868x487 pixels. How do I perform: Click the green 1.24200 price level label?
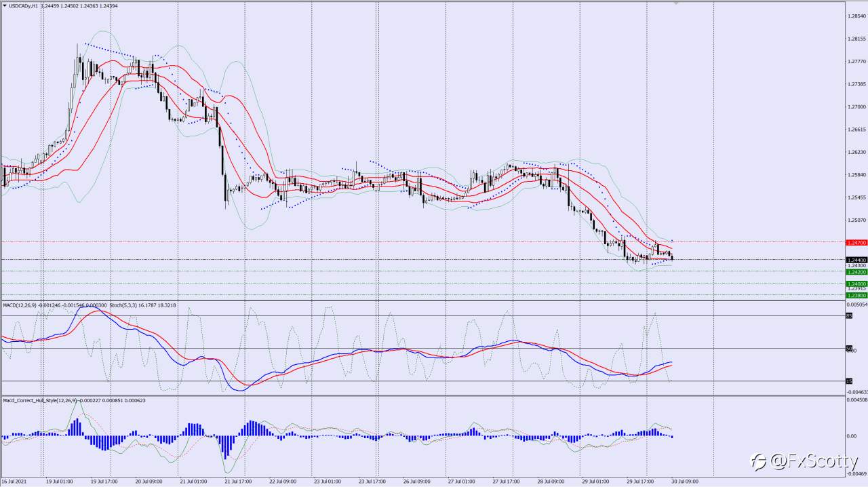point(856,271)
